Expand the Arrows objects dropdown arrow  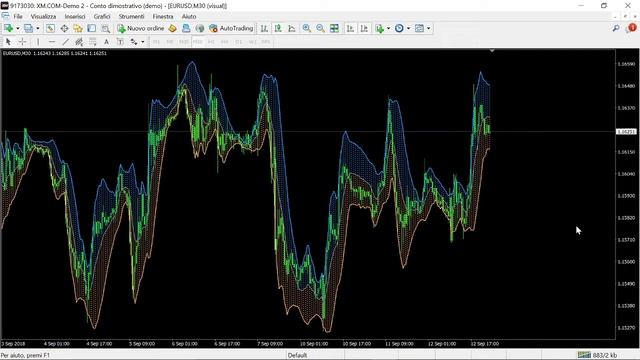click(x=142, y=42)
